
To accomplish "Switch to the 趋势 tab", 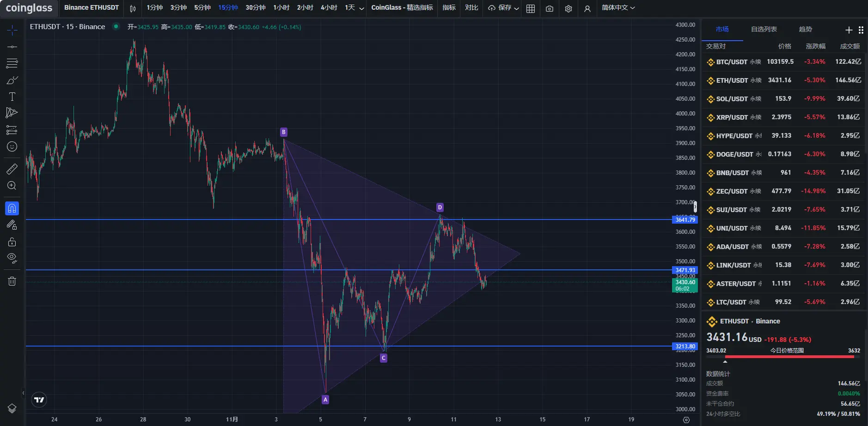I will (806, 29).
